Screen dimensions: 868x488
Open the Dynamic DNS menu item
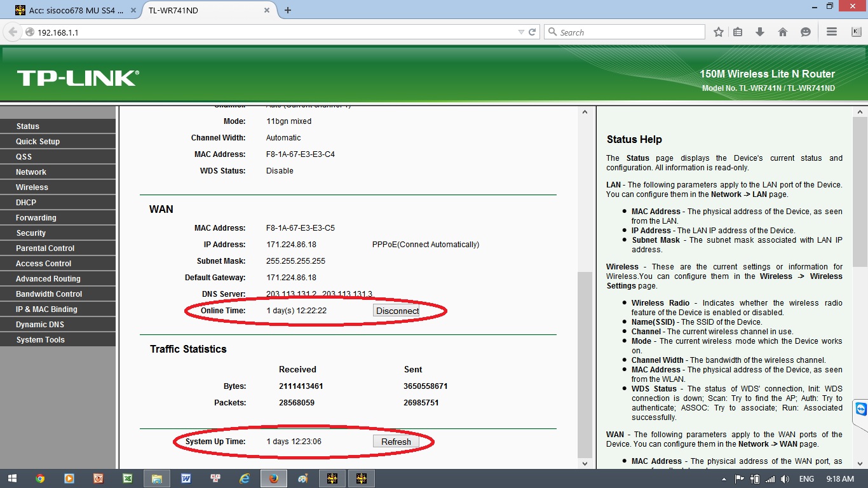(x=58, y=324)
